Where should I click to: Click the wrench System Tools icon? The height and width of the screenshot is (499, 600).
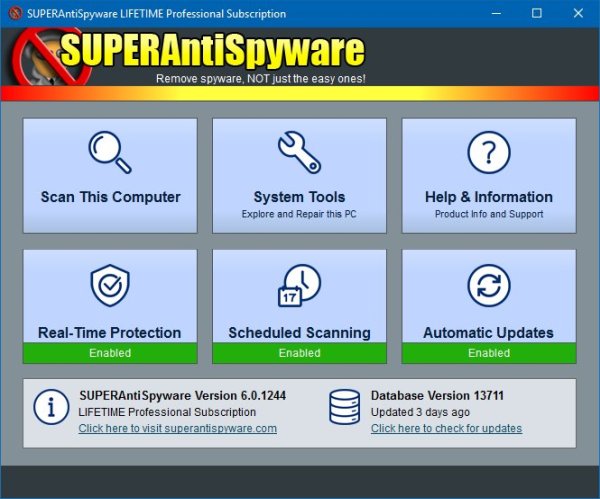click(299, 152)
